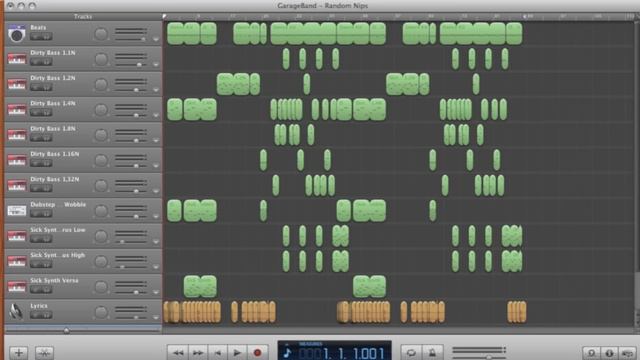This screenshot has width=640, height=360.
Task: Click the Dirty Bass 1.16N instrument icon
Action: (x=17, y=160)
